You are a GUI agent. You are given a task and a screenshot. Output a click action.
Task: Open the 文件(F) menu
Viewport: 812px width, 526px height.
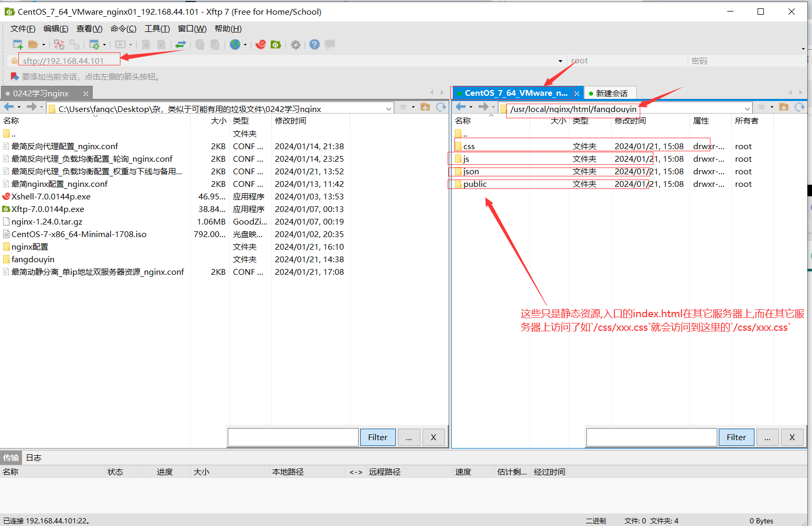pos(23,29)
